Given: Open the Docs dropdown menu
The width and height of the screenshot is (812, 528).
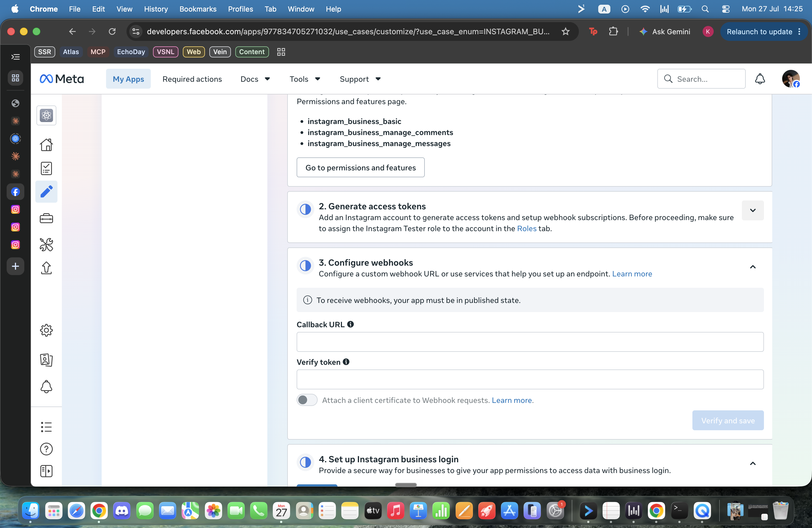Looking at the screenshot, I should 255,79.
